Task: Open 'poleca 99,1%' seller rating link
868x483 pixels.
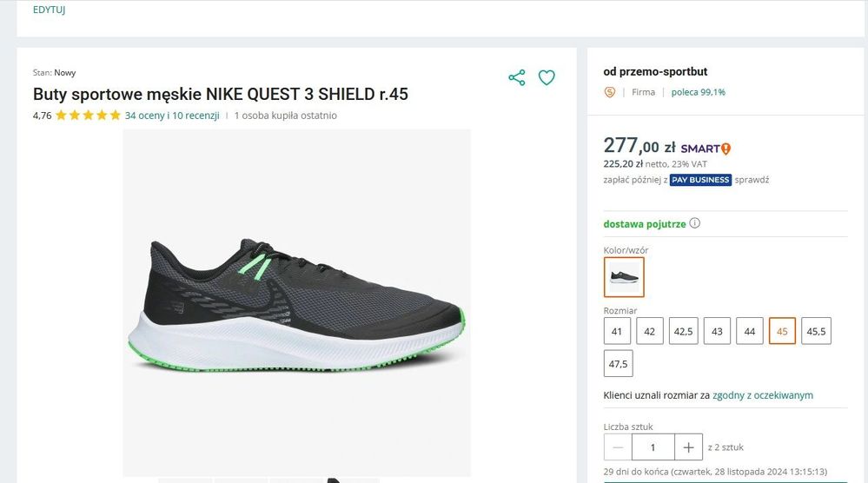Action: [698, 92]
